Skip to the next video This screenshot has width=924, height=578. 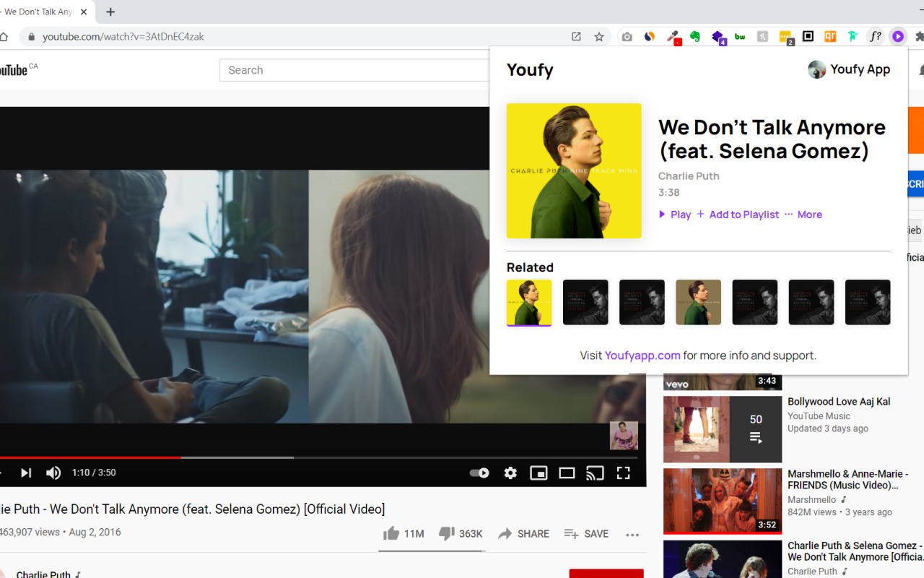pyautogui.click(x=26, y=473)
